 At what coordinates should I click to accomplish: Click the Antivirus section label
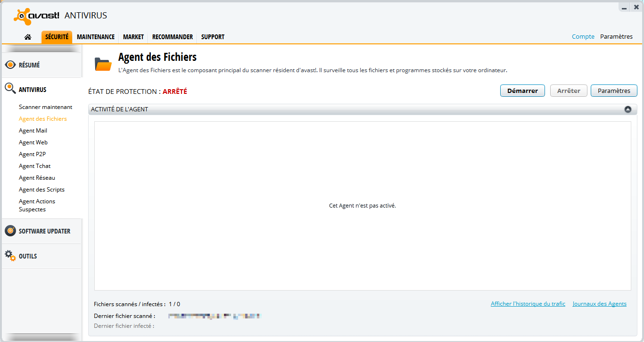point(33,90)
